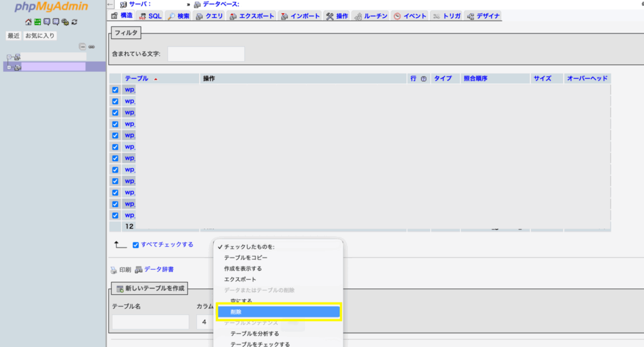This screenshot has width=644, height=347.
Task: Click the help icon next to 行 column
Action: click(423, 79)
